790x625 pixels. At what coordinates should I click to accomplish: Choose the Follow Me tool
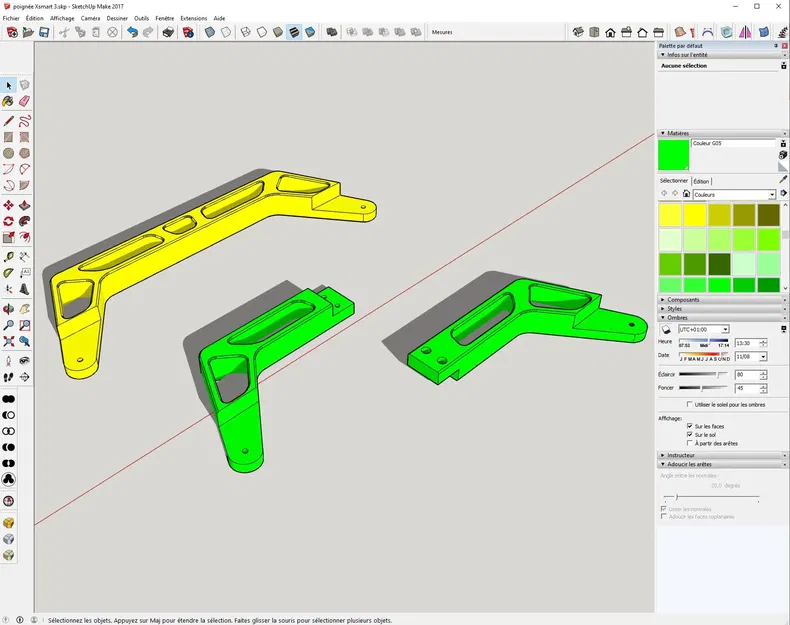[24, 221]
